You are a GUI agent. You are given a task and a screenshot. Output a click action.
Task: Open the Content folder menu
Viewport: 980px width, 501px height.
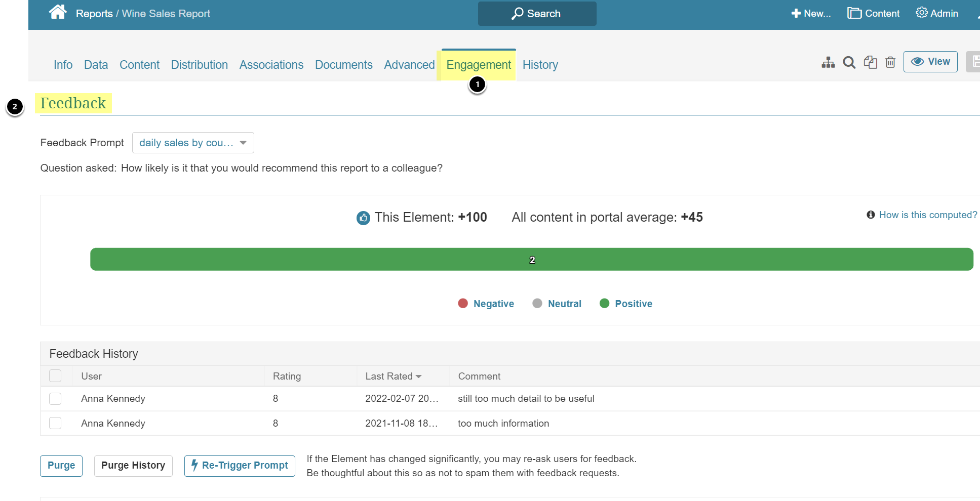(874, 13)
